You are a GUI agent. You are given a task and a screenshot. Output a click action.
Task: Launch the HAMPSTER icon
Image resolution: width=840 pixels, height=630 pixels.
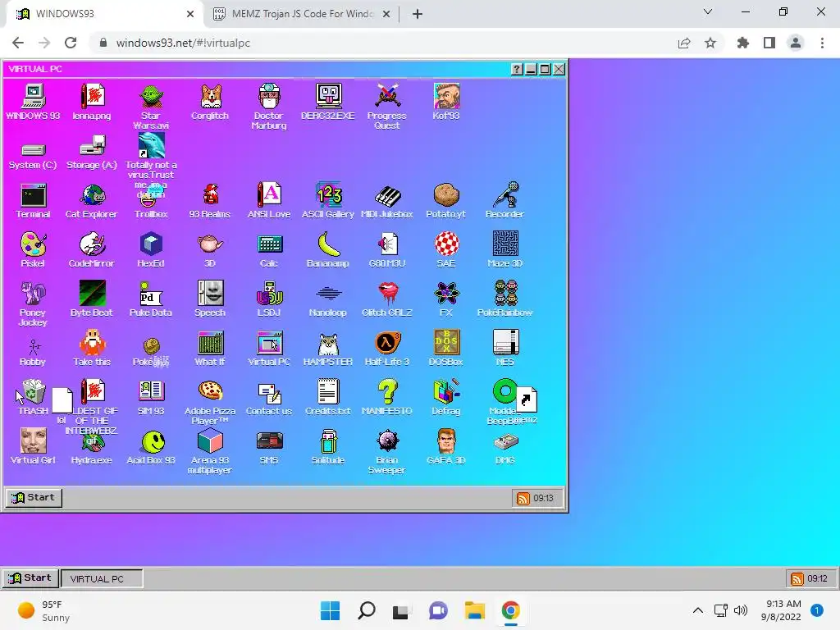point(328,344)
